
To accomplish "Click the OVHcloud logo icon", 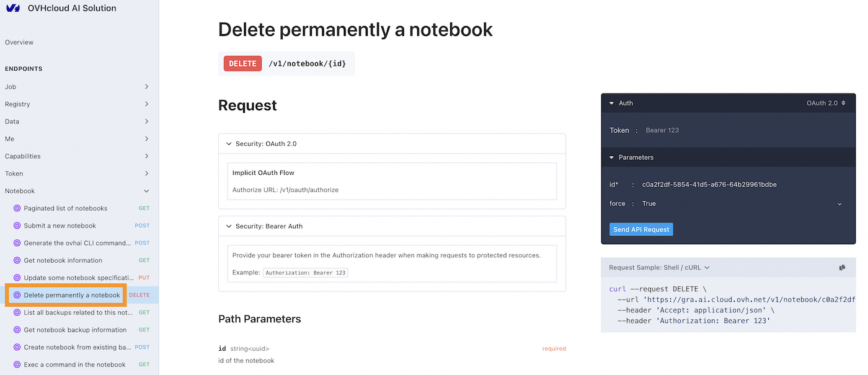I will tap(12, 8).
